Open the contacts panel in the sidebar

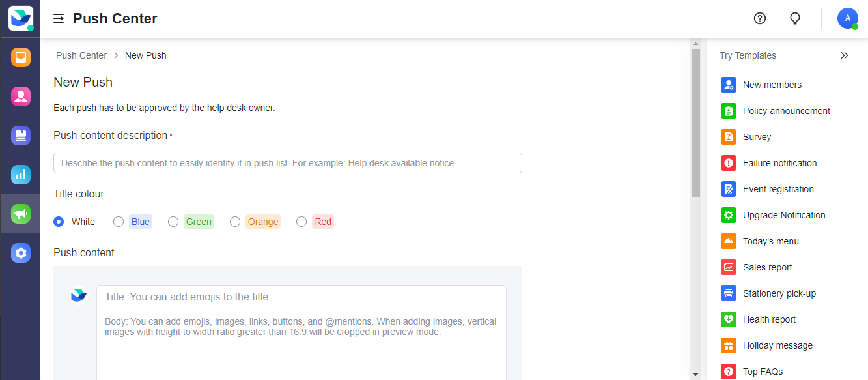[20, 96]
